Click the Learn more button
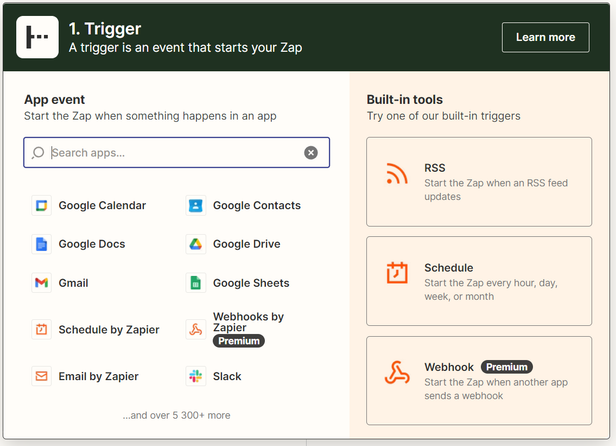Viewport: 616px width, 446px height. point(545,37)
